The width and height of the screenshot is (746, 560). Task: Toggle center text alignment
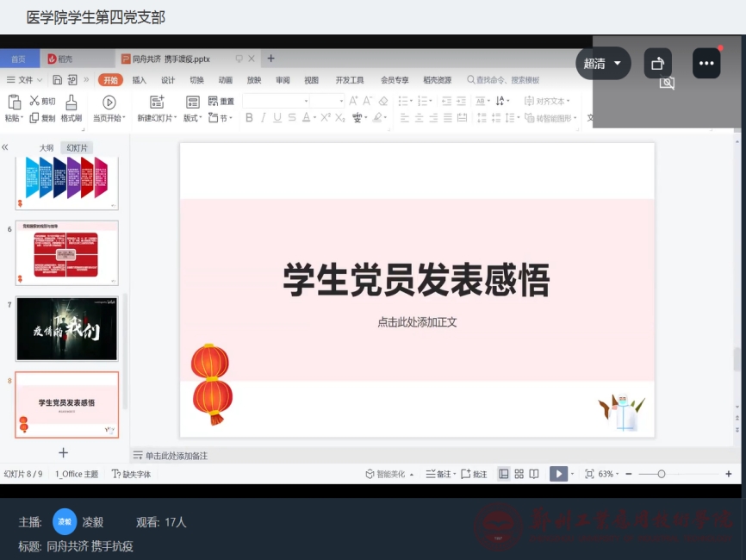tap(419, 117)
